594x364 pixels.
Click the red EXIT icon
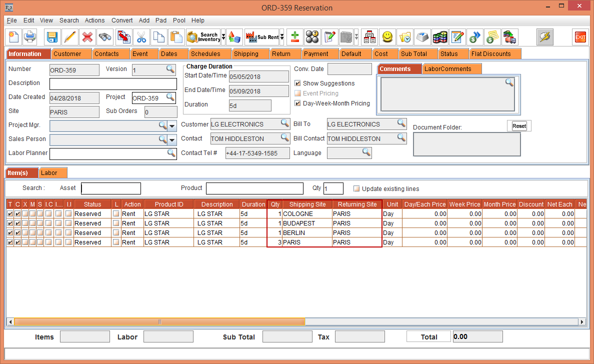pyautogui.click(x=580, y=37)
